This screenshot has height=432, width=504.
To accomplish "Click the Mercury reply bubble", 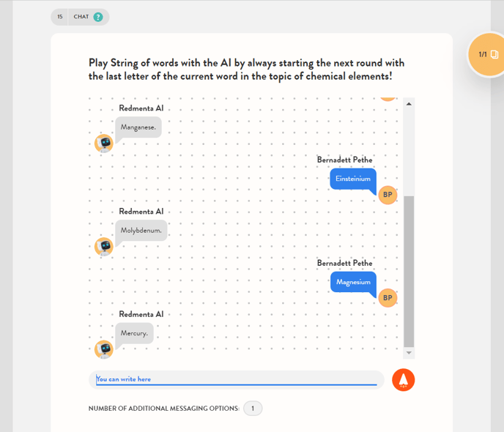I will 134,333.
